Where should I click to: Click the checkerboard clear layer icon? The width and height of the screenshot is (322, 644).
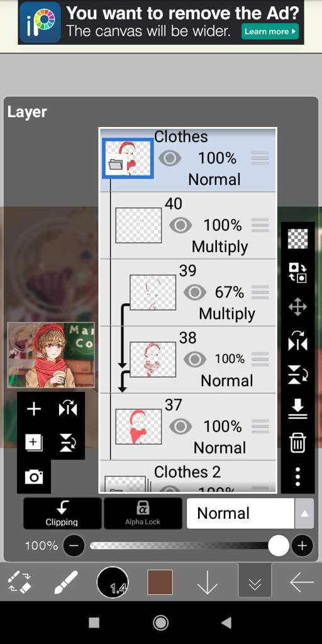[297, 239]
